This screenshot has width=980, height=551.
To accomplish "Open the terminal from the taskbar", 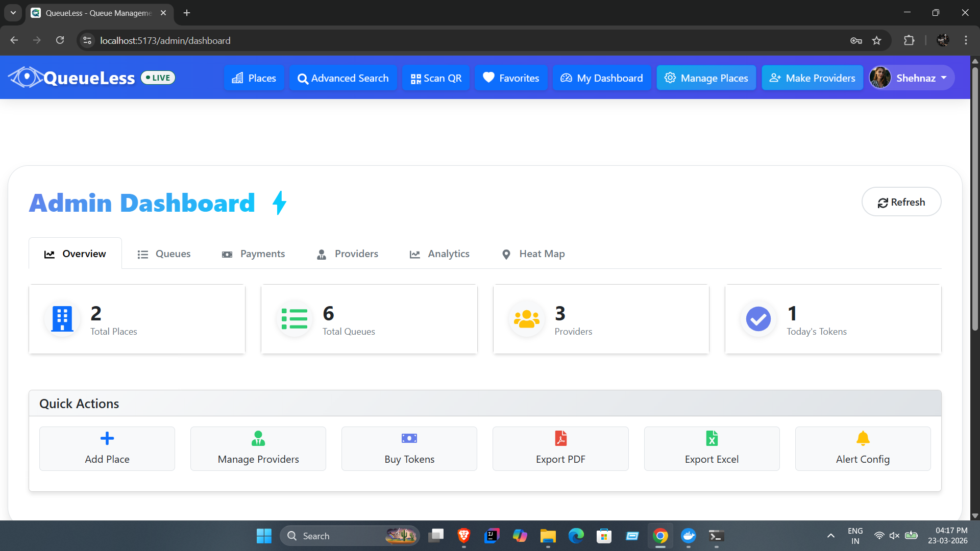I will click(717, 536).
